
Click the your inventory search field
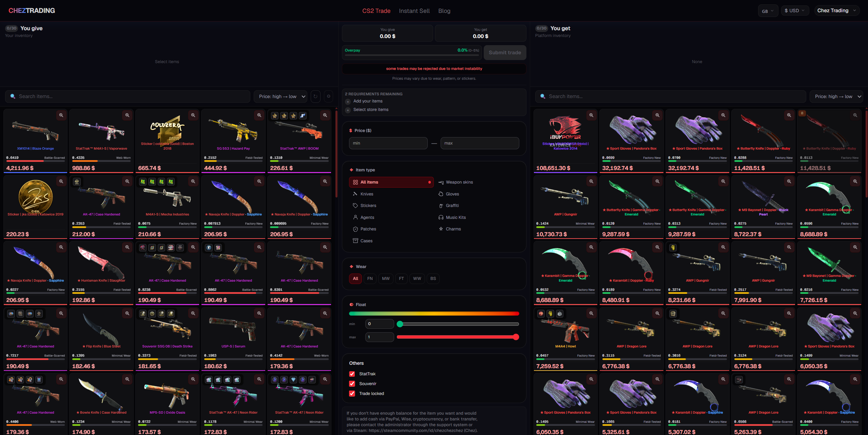(x=128, y=96)
